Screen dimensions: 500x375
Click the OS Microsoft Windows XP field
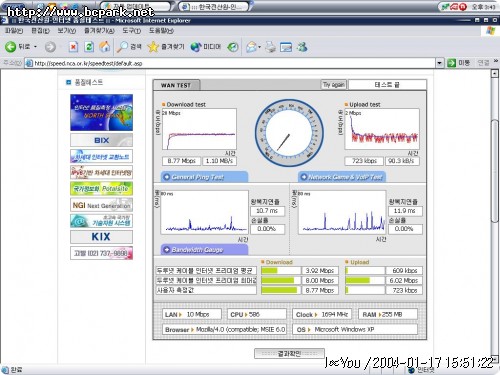point(355,329)
